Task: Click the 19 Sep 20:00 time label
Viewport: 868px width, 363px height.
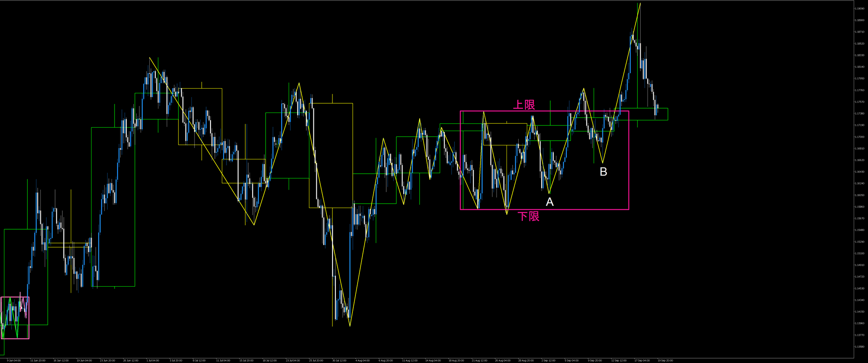Action: pyautogui.click(x=665, y=360)
